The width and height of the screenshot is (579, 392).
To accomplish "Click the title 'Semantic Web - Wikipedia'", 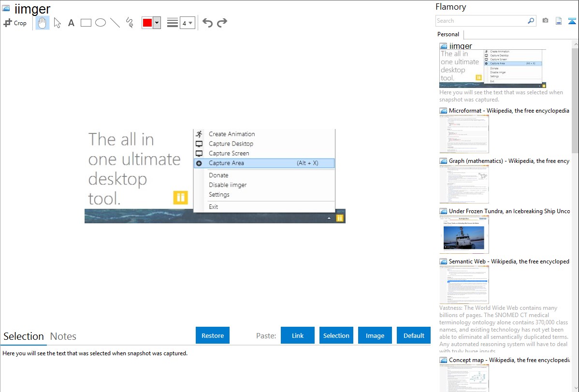I will coord(509,261).
